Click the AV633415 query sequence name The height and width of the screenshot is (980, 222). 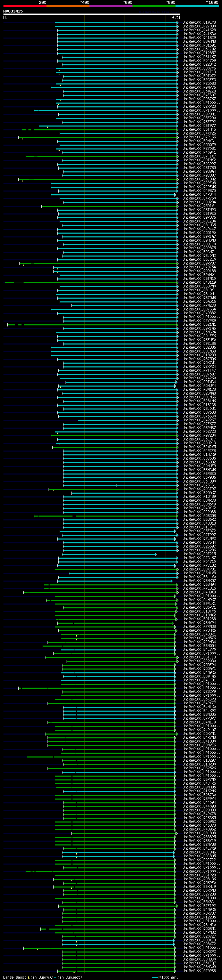click(x=13, y=11)
